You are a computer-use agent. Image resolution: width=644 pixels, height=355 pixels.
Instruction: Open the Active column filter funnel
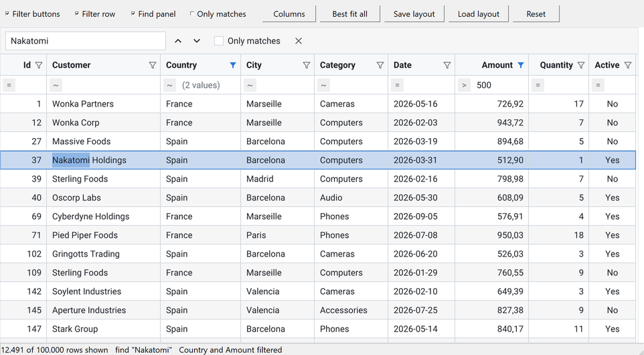[628, 65]
